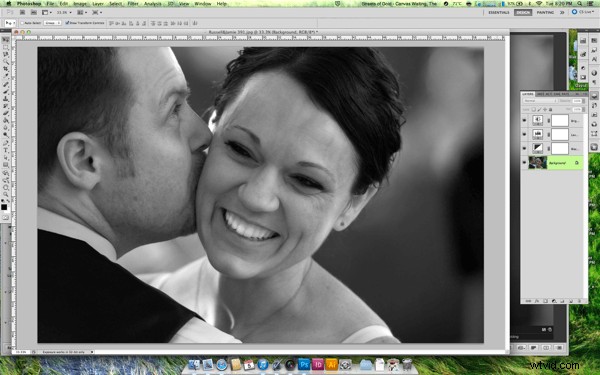The height and width of the screenshot is (375, 600).
Task: Select the History Brush tool
Action: point(5,106)
